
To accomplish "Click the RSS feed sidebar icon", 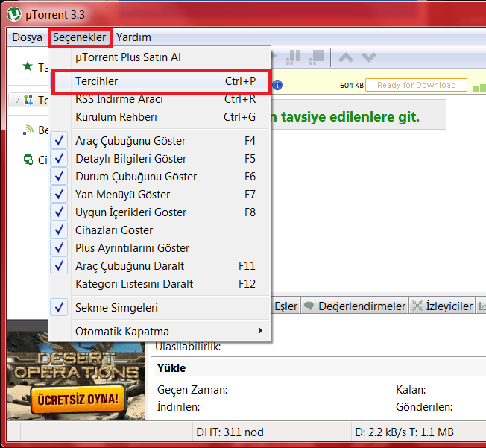I will click(28, 130).
